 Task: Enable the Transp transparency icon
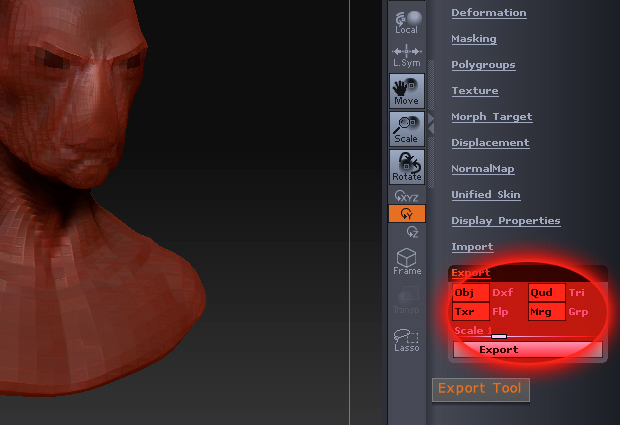[x=406, y=301]
